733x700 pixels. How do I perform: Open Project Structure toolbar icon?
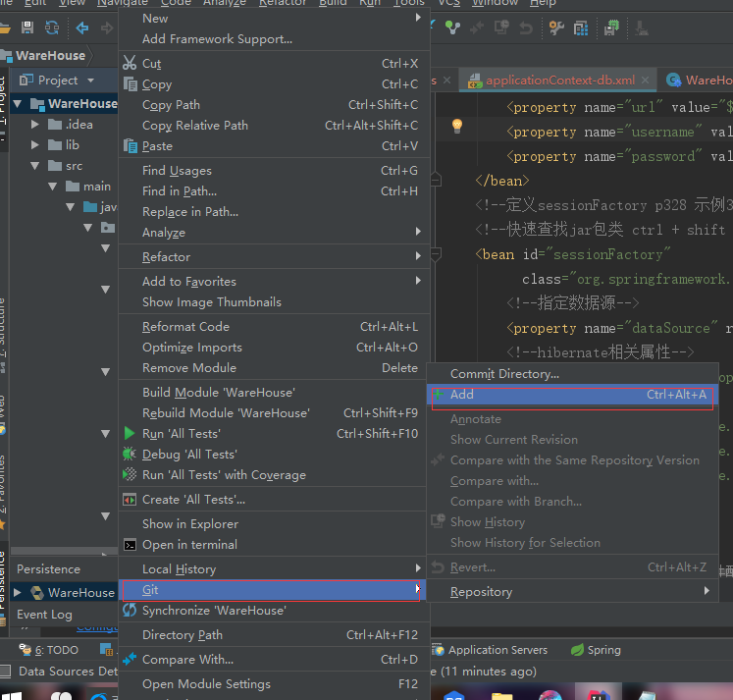tap(581, 28)
